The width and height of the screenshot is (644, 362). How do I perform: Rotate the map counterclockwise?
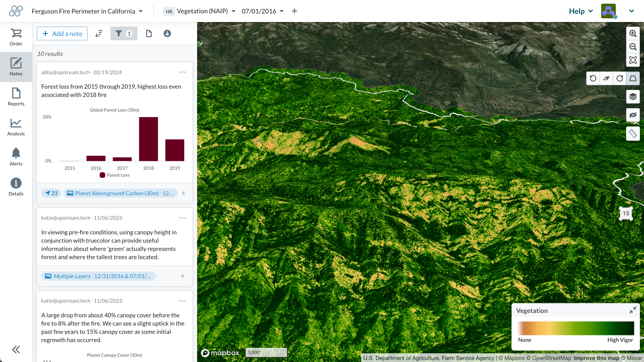[x=593, y=78]
